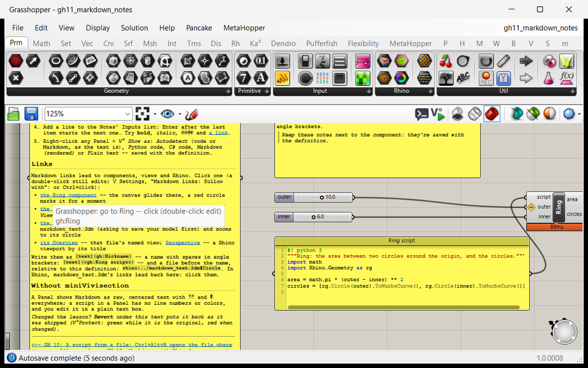Select the Box parameter hexagon icon
Image resolution: width=588 pixels, height=368 pixels.
113,61
